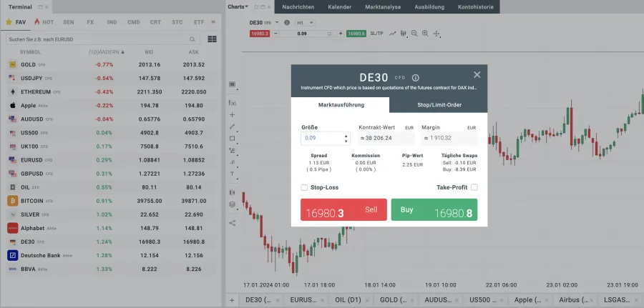The image size is (644, 308).
Task: Enable the Take-Profit checkbox
Action: 474,187
